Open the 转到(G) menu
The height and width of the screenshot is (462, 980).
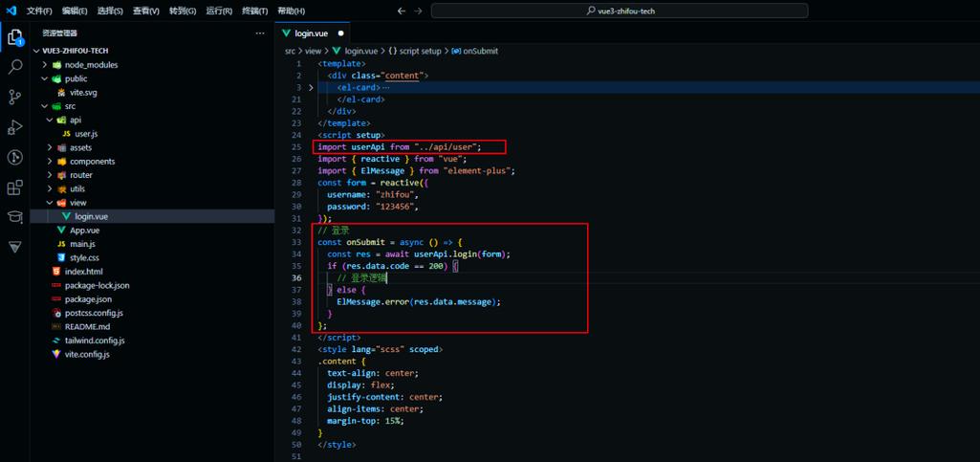[182, 11]
